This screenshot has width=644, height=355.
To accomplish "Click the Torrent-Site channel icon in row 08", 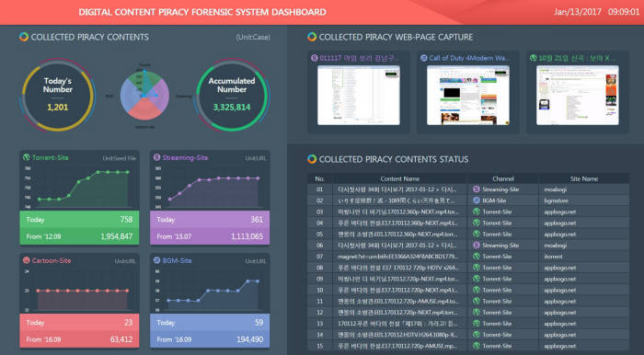I will 477,268.
